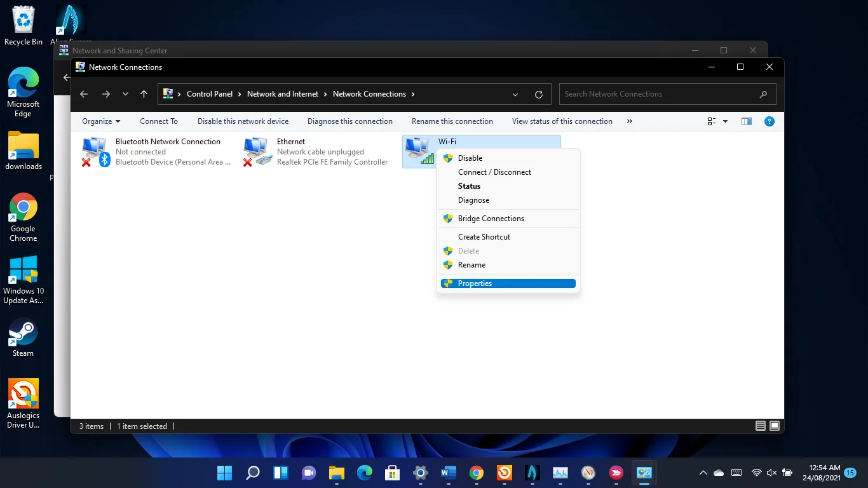Open the Recycle Bin desktop icon
This screenshot has width=868, height=488.
24,25
